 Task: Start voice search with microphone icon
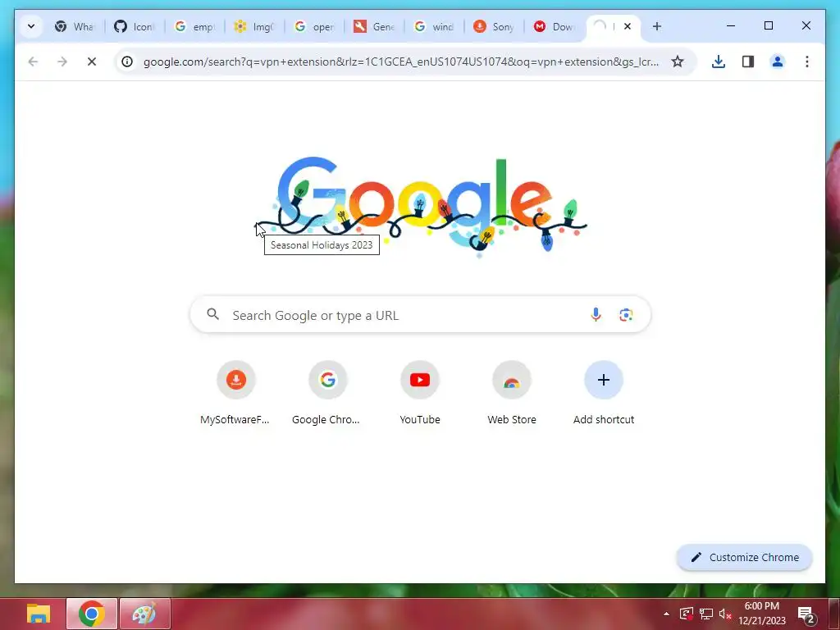click(596, 315)
